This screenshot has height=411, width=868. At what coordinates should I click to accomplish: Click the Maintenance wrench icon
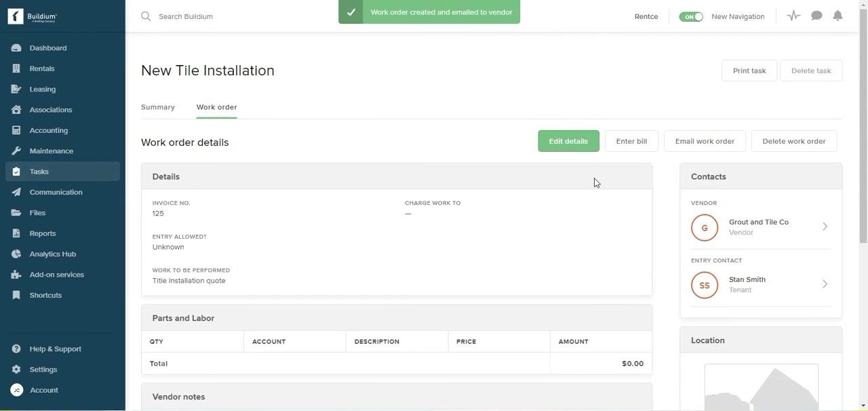pyautogui.click(x=16, y=151)
